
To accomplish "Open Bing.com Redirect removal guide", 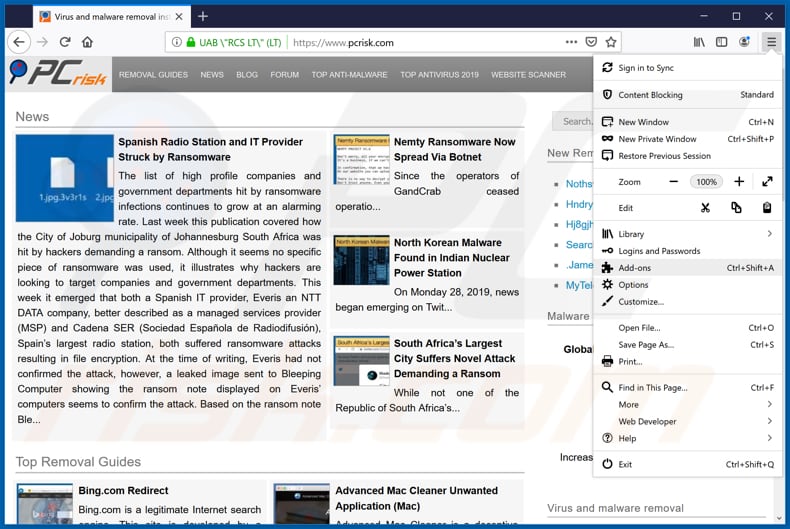I will point(123,491).
